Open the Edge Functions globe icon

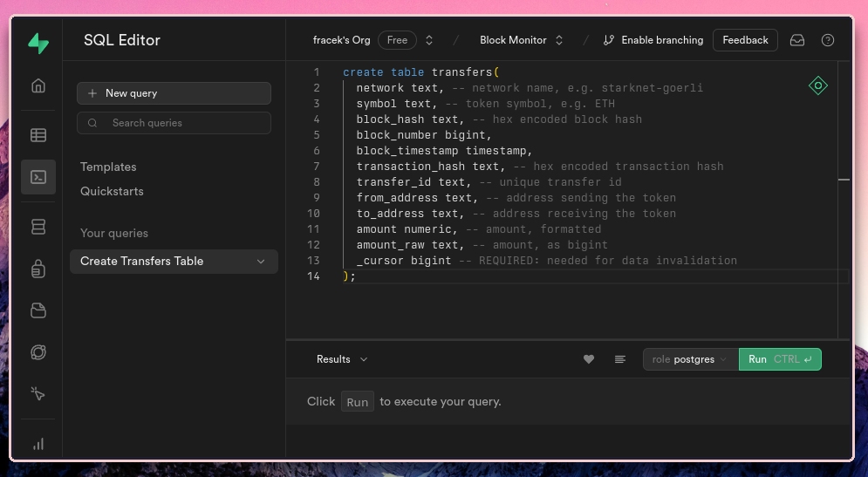[38, 352]
